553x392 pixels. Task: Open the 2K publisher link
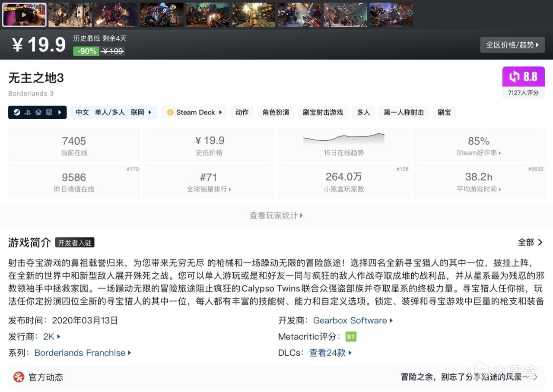pyautogui.click(x=51, y=336)
